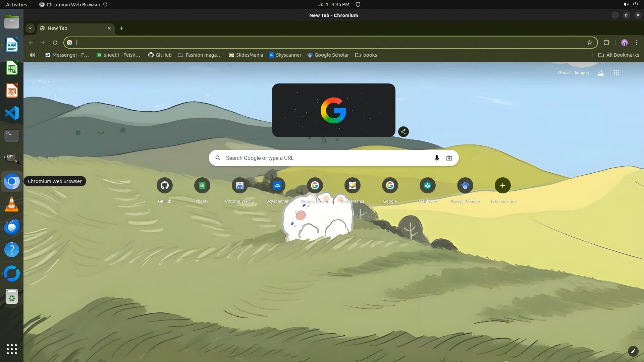Select the New Tab tab
Image resolution: width=644 pixels, height=362 pixels.
[74, 28]
